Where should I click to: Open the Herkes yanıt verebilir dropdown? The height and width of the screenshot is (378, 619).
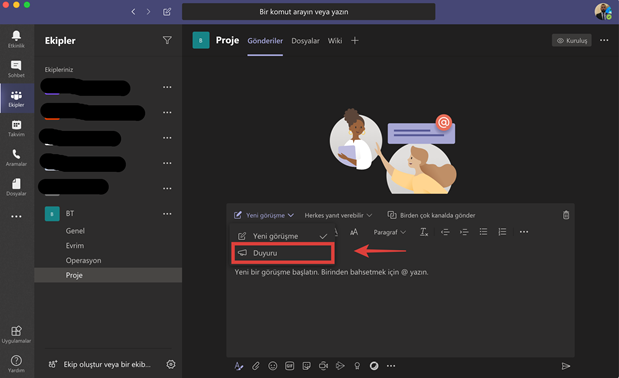click(338, 215)
